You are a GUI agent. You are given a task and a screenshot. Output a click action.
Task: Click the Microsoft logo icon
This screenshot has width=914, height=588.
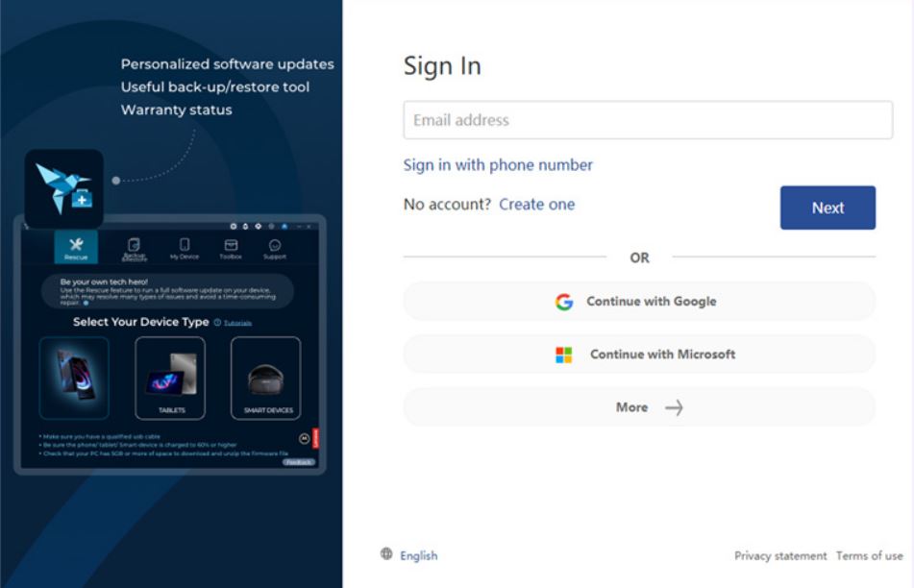(563, 355)
